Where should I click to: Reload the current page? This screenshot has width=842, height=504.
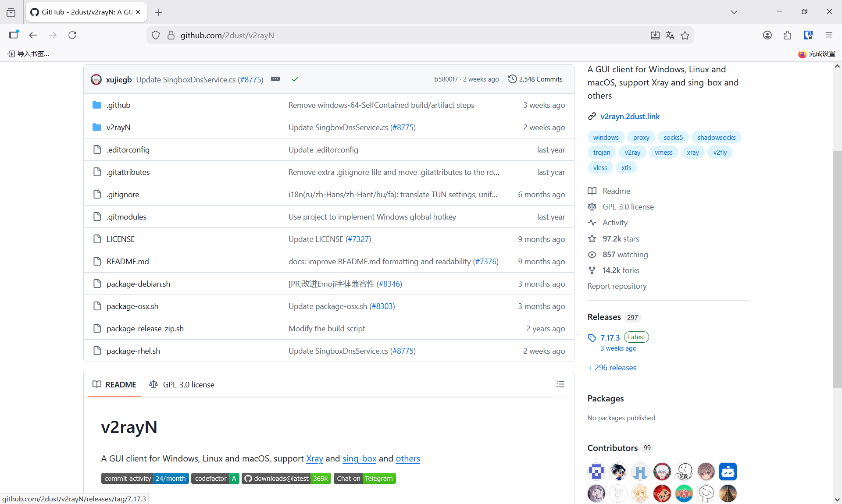pyautogui.click(x=72, y=35)
